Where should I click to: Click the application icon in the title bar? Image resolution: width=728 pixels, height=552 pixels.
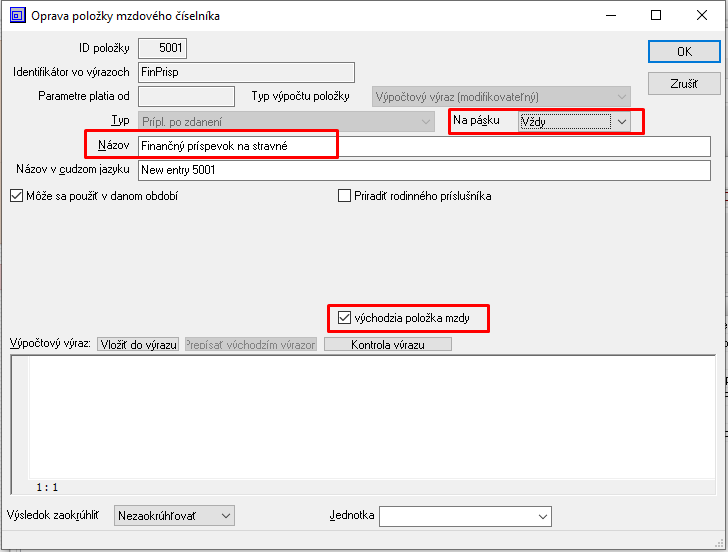17,16
